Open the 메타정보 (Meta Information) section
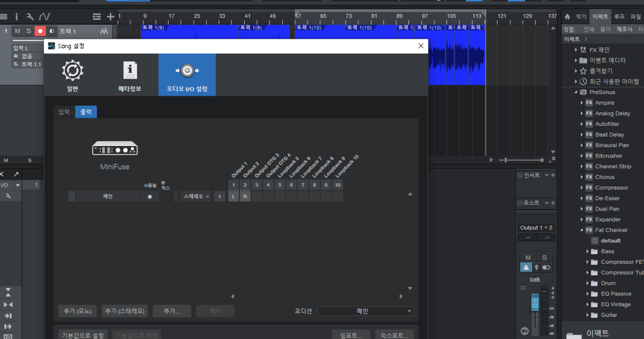 (x=129, y=75)
